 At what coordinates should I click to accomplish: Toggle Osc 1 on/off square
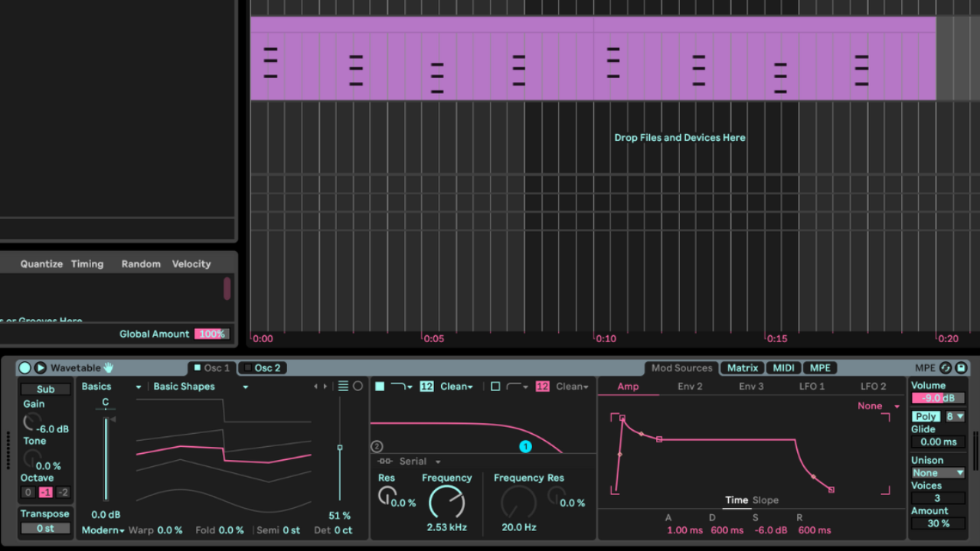pyautogui.click(x=198, y=368)
